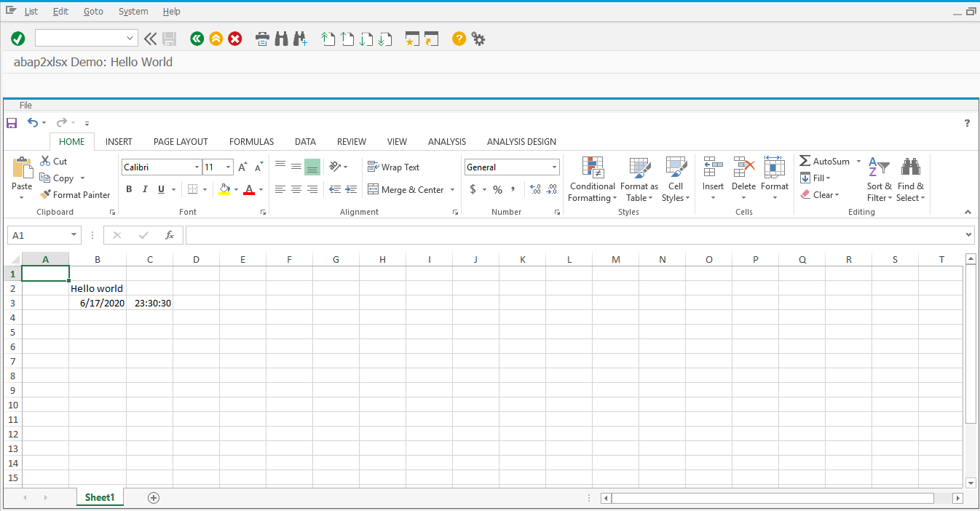
Task: Click the Conditional Formatting icon
Action: pyautogui.click(x=592, y=167)
